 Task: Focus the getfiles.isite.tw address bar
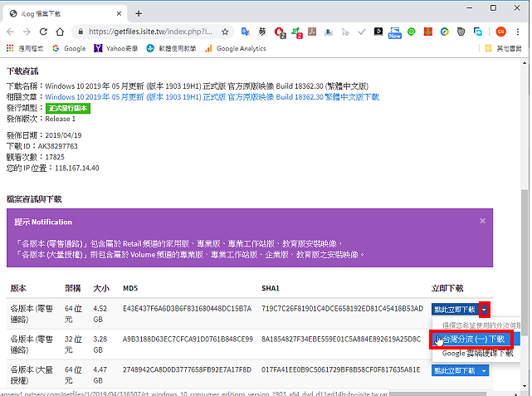pyautogui.click(x=150, y=32)
